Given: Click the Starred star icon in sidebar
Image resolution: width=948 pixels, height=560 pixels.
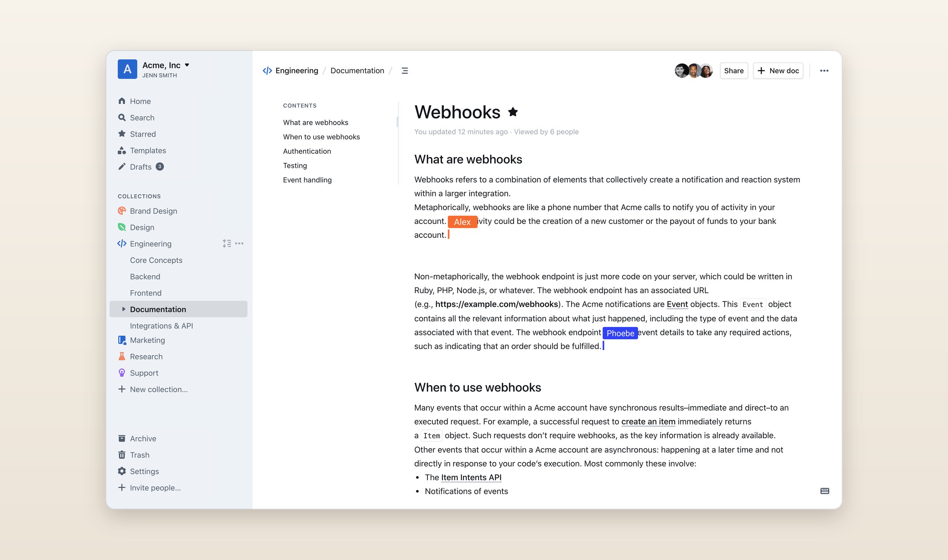Looking at the screenshot, I should 122,134.
